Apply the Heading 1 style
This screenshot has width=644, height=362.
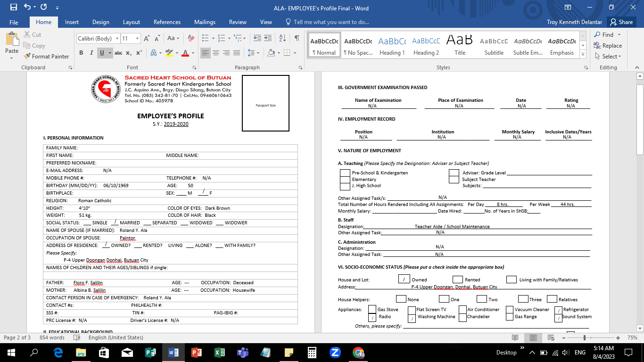[392, 44]
